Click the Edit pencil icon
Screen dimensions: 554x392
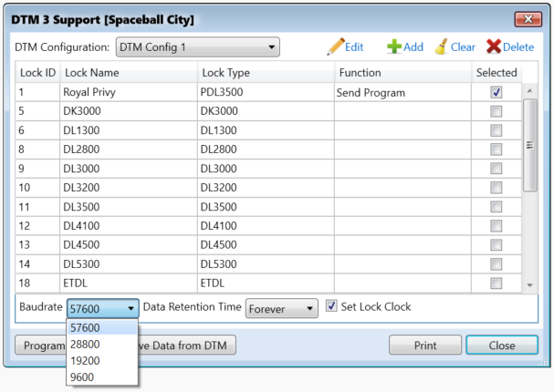(x=336, y=46)
